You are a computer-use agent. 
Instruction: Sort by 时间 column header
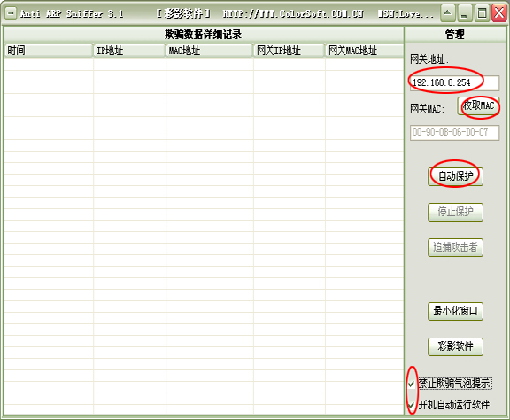pos(49,51)
